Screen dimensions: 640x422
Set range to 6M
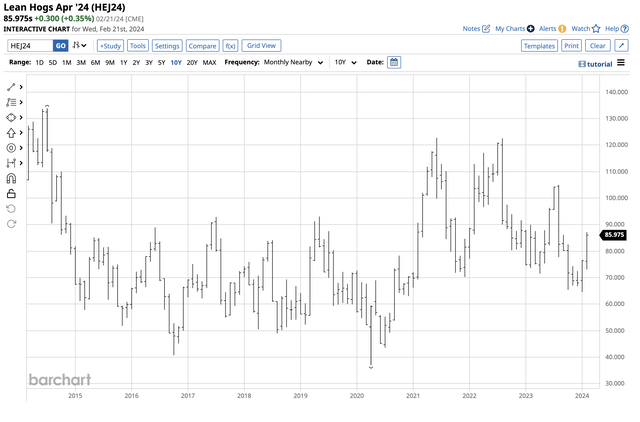pos(95,62)
